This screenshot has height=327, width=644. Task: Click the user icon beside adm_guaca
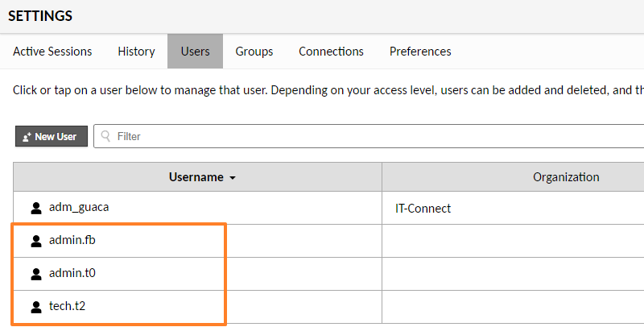pos(36,208)
